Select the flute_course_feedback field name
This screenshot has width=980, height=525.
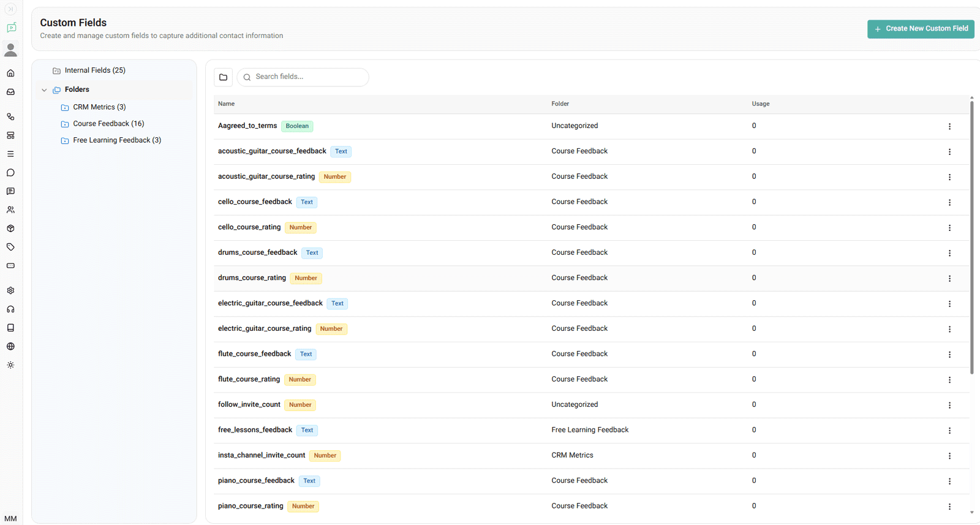click(254, 354)
